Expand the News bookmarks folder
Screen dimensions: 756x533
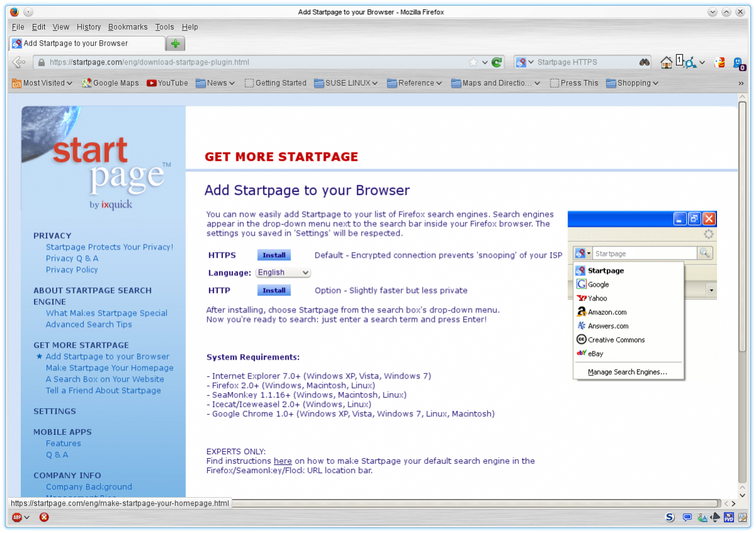click(x=215, y=83)
